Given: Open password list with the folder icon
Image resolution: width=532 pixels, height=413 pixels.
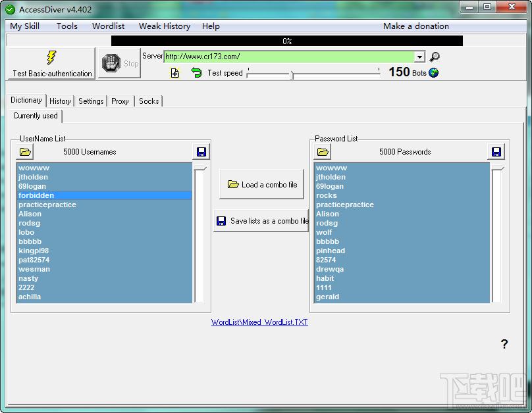Looking at the screenshot, I should pos(323,152).
